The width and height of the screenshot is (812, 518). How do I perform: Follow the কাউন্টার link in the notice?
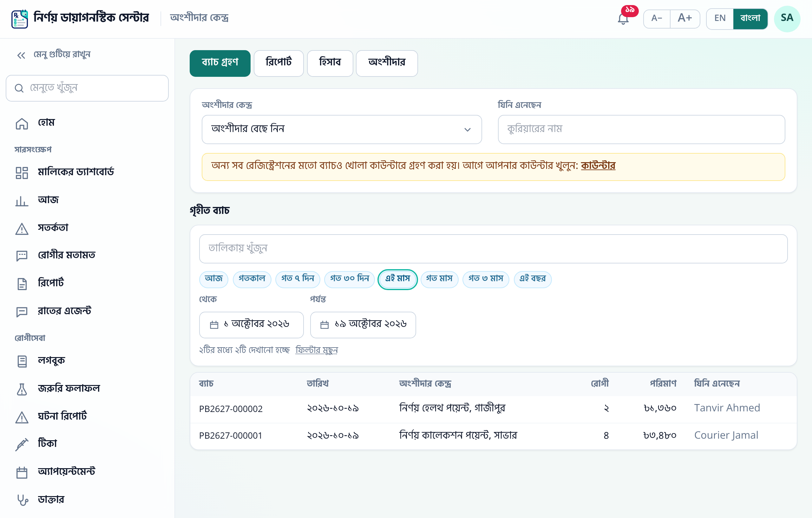point(598,166)
